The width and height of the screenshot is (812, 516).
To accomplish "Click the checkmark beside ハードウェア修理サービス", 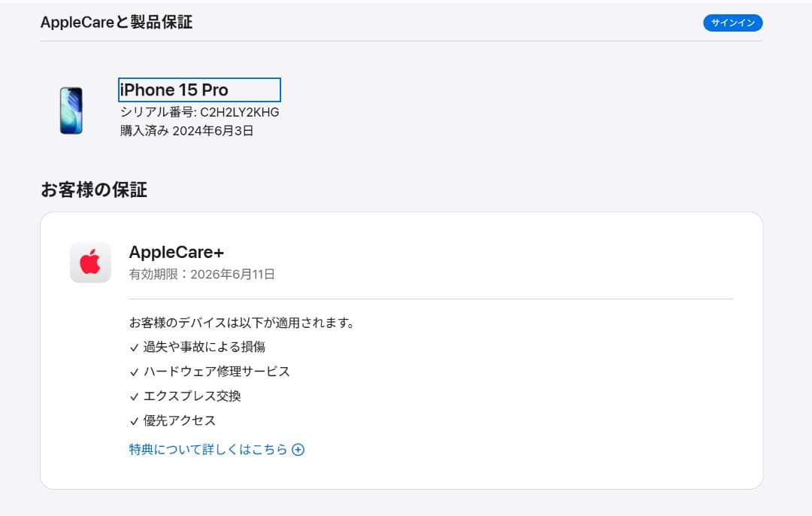I will click(135, 371).
